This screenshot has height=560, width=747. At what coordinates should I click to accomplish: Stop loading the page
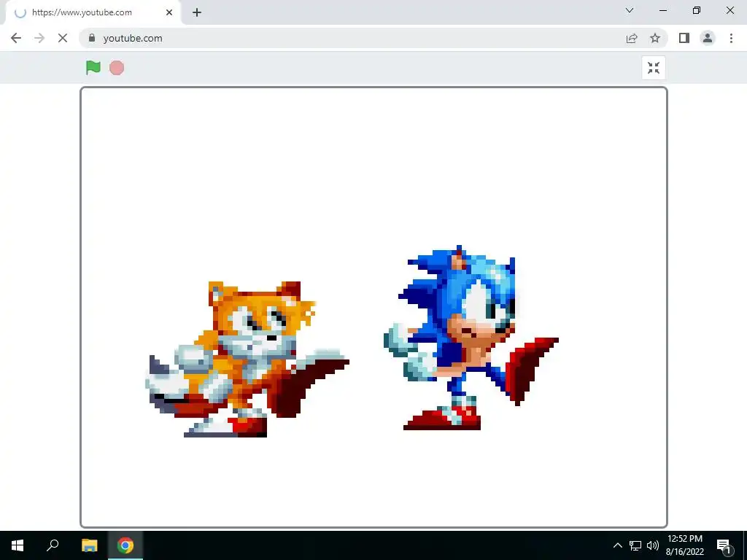point(63,38)
